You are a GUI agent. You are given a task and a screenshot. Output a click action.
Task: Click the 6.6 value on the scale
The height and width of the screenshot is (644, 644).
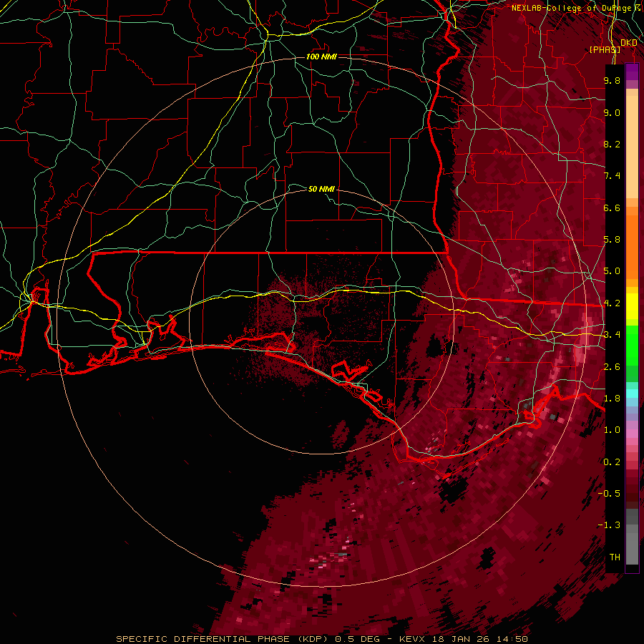click(x=612, y=208)
